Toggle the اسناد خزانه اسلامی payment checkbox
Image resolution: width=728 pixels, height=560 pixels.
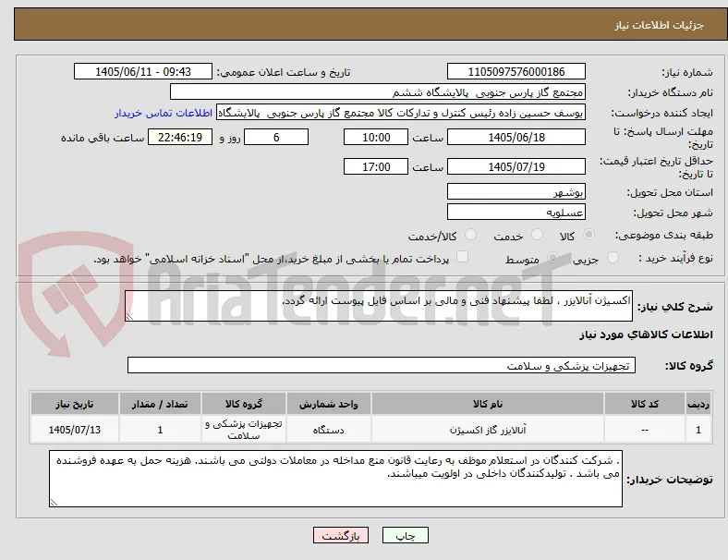click(462, 257)
